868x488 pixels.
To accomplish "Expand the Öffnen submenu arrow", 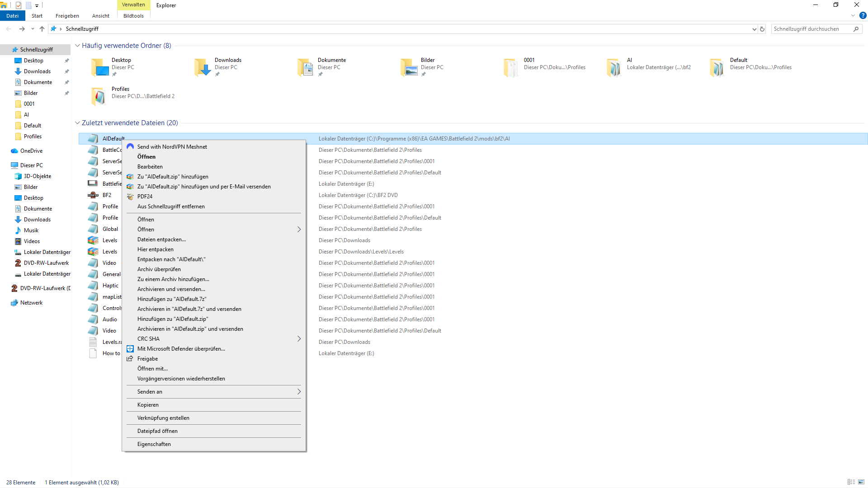I will (x=299, y=230).
